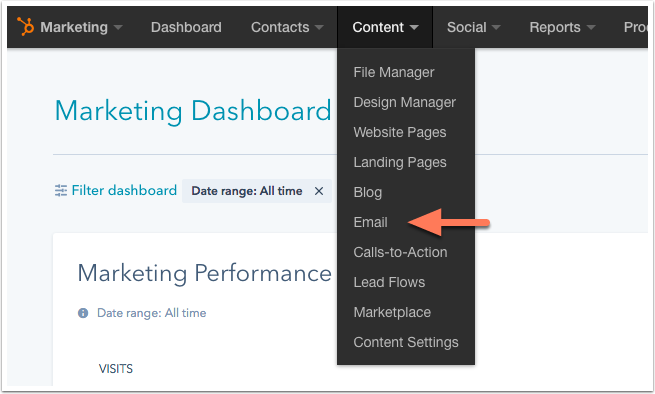Open the Reports dropdown menu
655x394 pixels.
(x=562, y=27)
